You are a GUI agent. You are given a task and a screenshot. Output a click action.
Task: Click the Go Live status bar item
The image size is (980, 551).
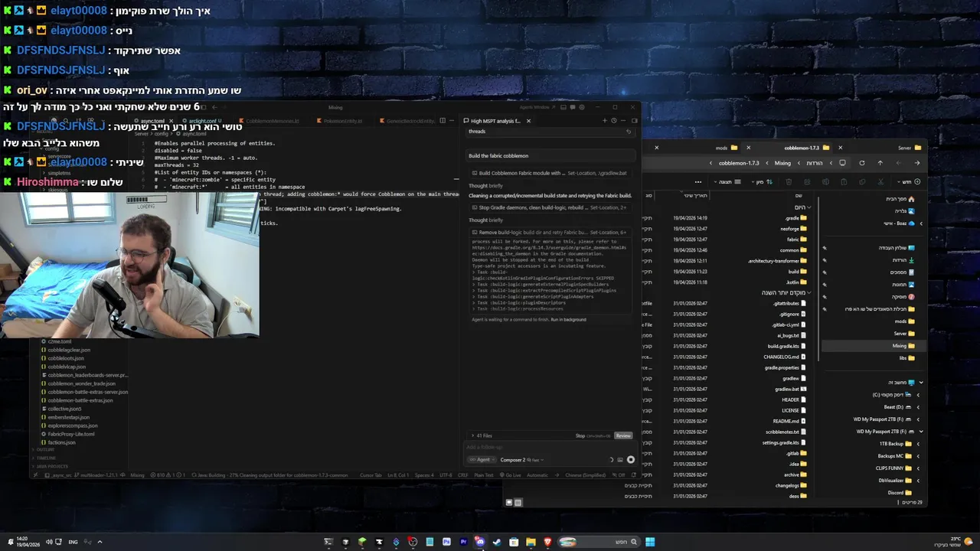tap(511, 475)
